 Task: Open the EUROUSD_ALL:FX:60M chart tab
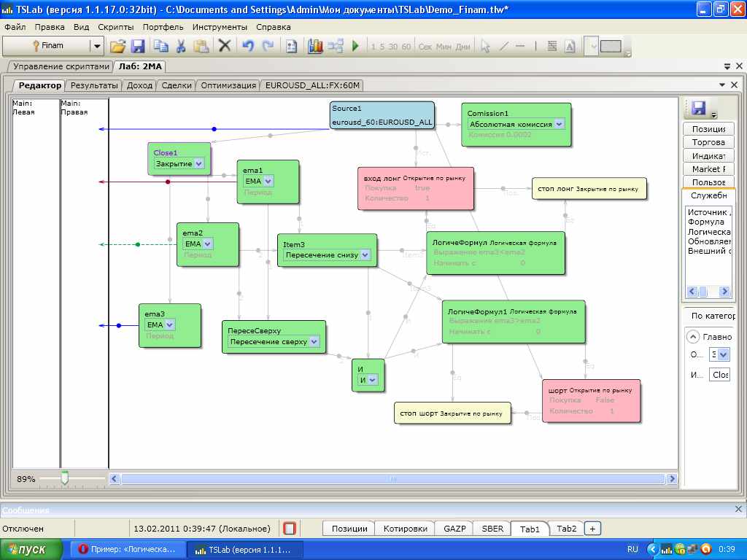click(312, 85)
